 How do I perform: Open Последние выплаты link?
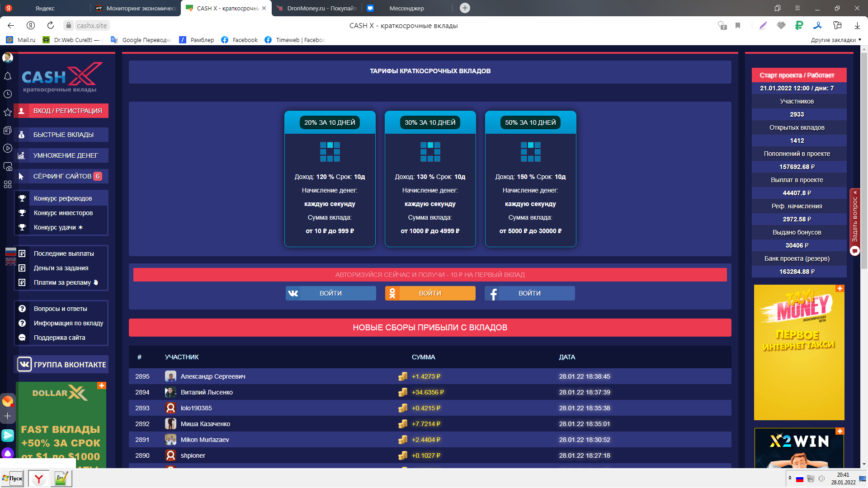64,253
